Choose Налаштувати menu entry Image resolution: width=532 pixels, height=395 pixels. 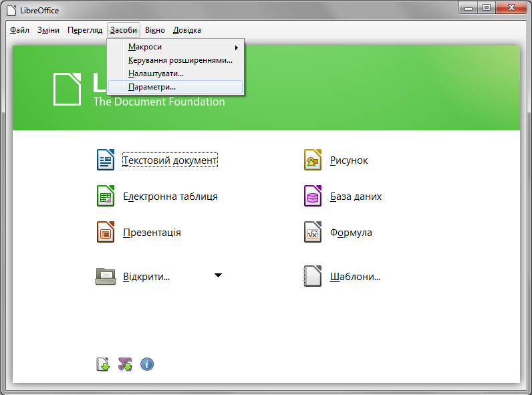[175, 74]
